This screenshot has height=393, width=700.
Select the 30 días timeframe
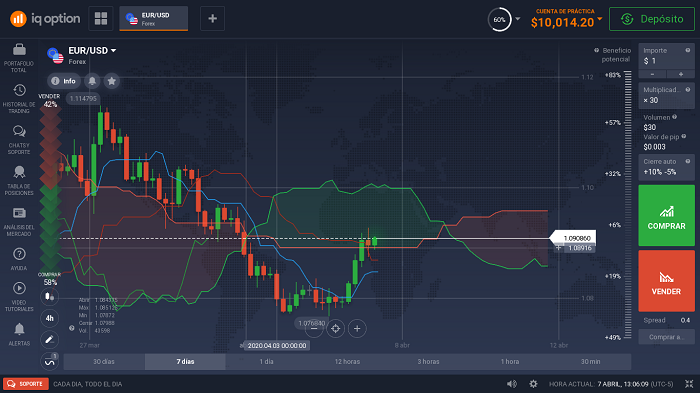coord(104,362)
